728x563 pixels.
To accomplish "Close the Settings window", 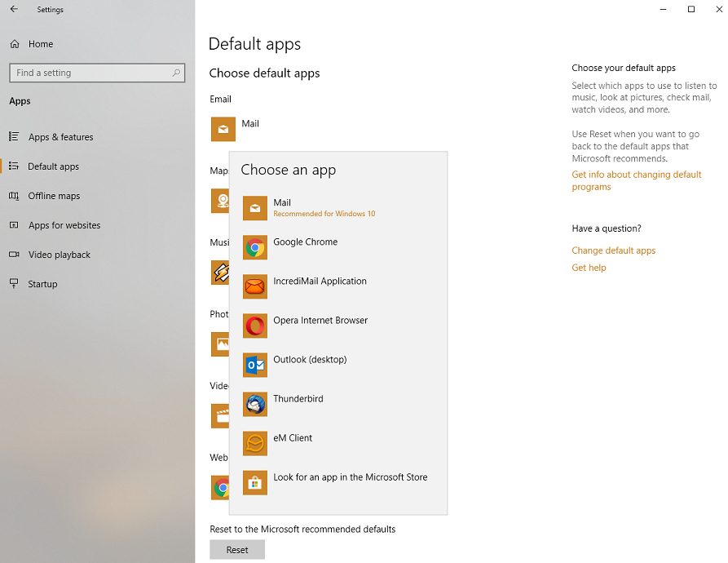I will point(719,9).
